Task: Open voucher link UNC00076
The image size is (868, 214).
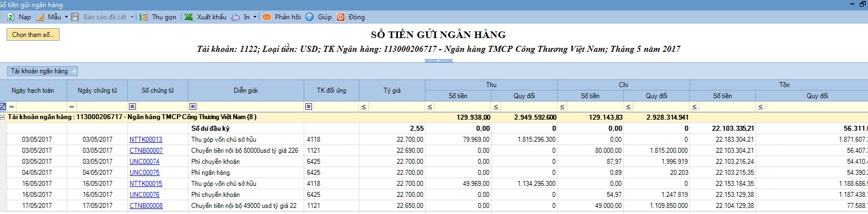Action: [x=144, y=195]
